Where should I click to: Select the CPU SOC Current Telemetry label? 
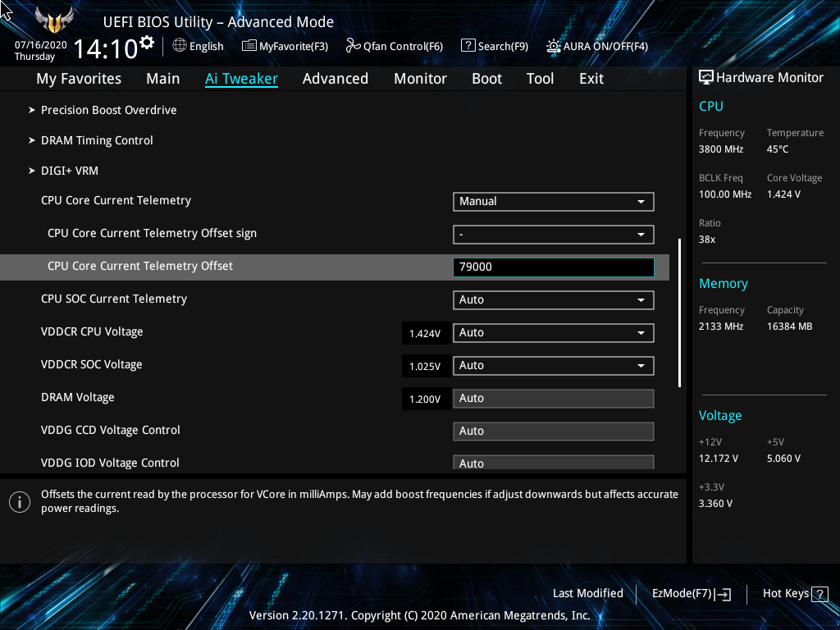coord(114,299)
